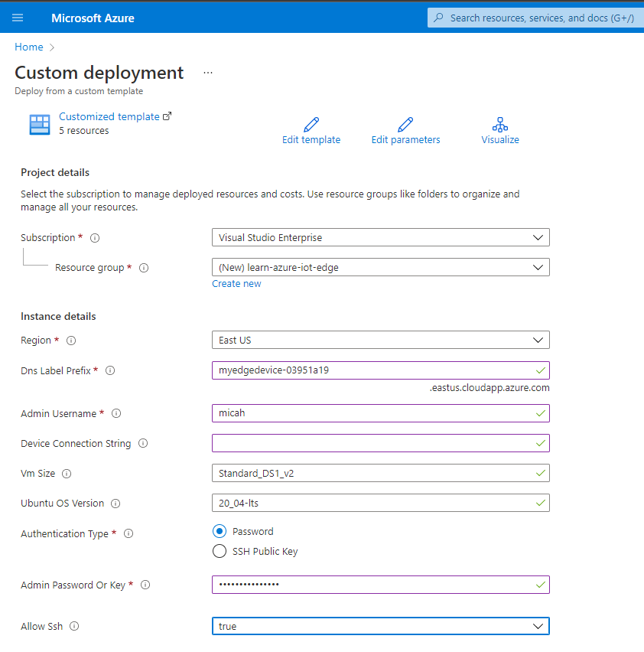
Task: Click the Device Connection String input field
Action: [x=380, y=443]
